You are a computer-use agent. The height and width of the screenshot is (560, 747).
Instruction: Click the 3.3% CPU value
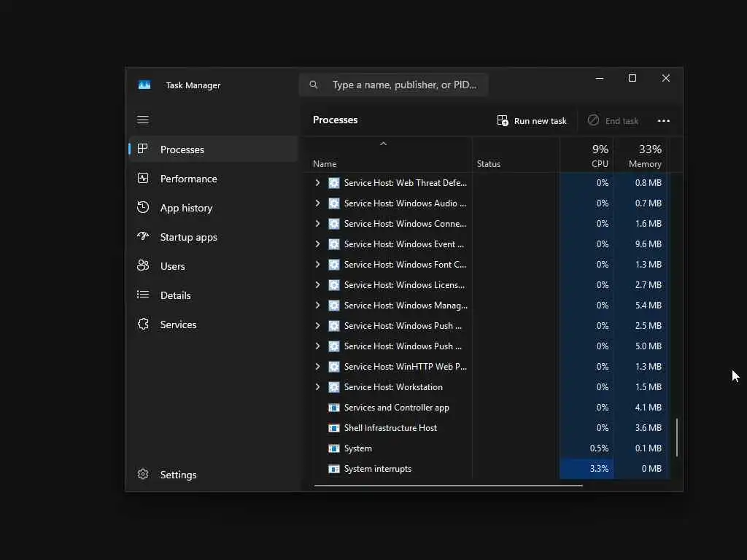coord(599,469)
